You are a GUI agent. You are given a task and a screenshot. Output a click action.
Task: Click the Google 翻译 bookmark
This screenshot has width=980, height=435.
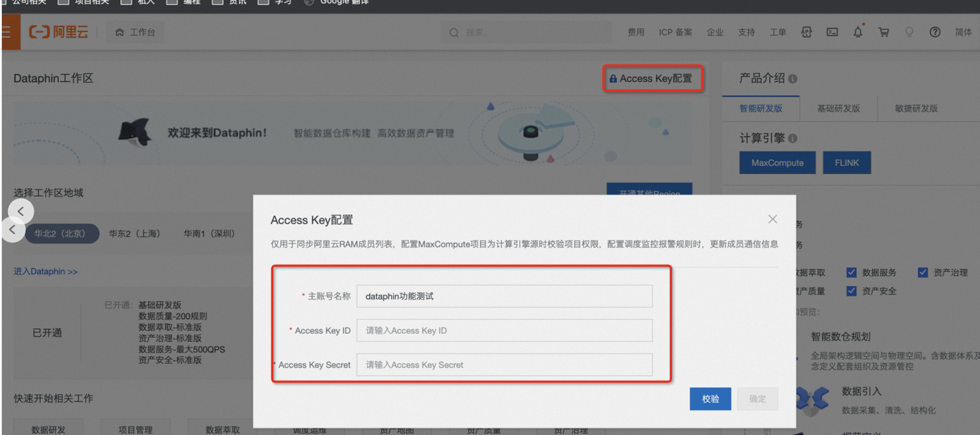coord(336,3)
